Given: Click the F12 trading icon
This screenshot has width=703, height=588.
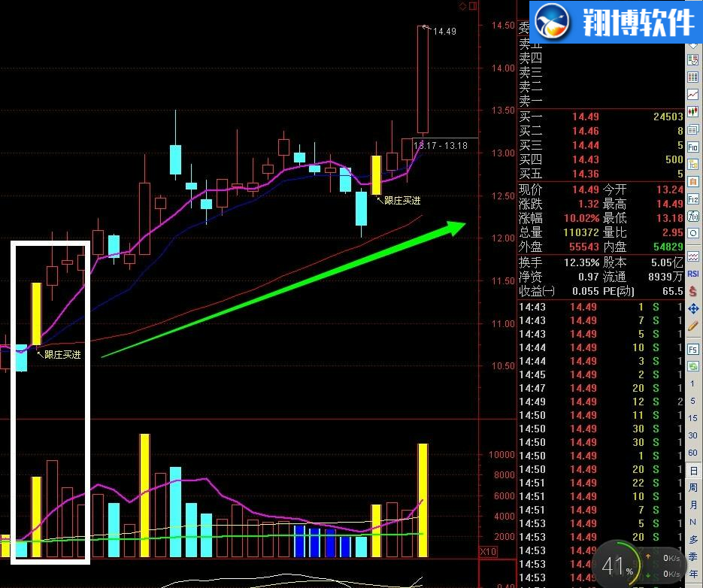Looking at the screenshot, I should click(x=692, y=199).
